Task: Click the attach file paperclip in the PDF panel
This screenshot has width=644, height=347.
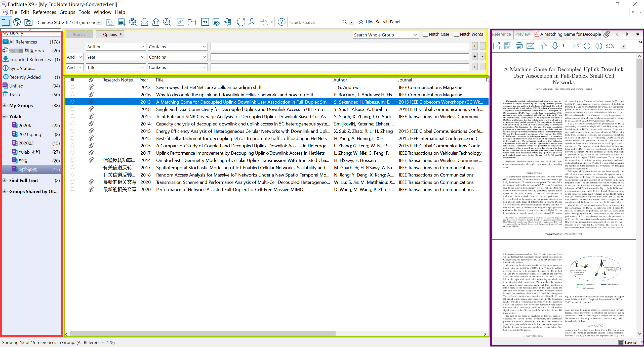Action: click(x=607, y=34)
